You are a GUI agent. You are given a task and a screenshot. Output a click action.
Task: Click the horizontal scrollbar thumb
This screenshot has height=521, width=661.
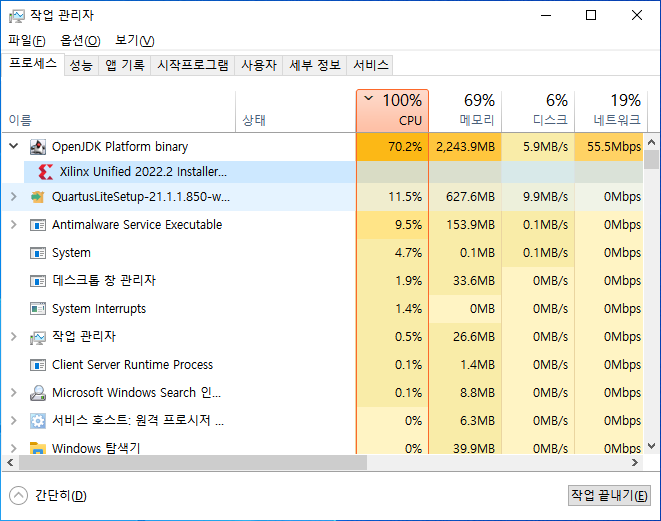pos(193,462)
